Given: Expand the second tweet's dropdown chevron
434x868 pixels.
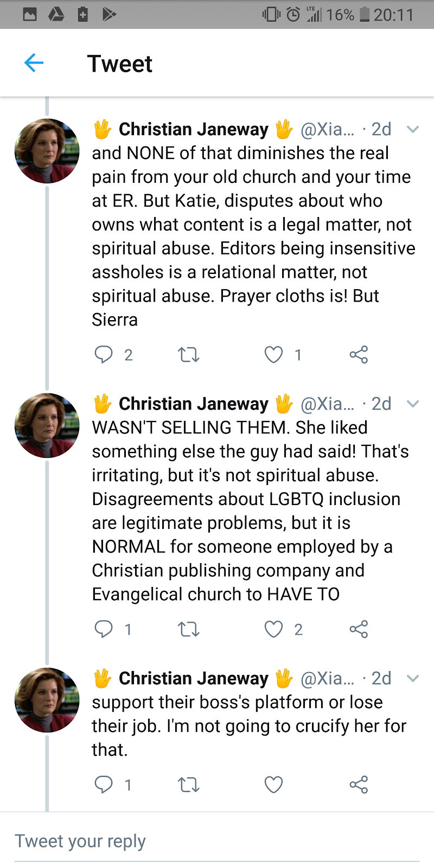Looking at the screenshot, I should click(x=413, y=404).
